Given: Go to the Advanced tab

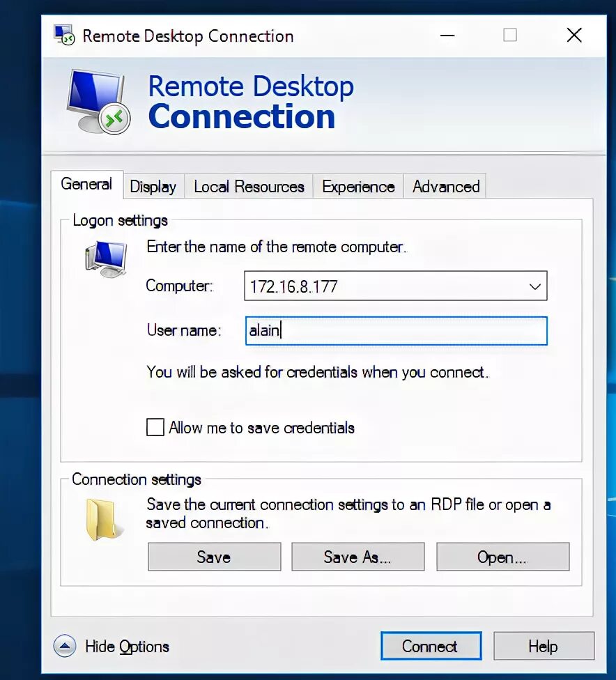Looking at the screenshot, I should pyautogui.click(x=445, y=187).
